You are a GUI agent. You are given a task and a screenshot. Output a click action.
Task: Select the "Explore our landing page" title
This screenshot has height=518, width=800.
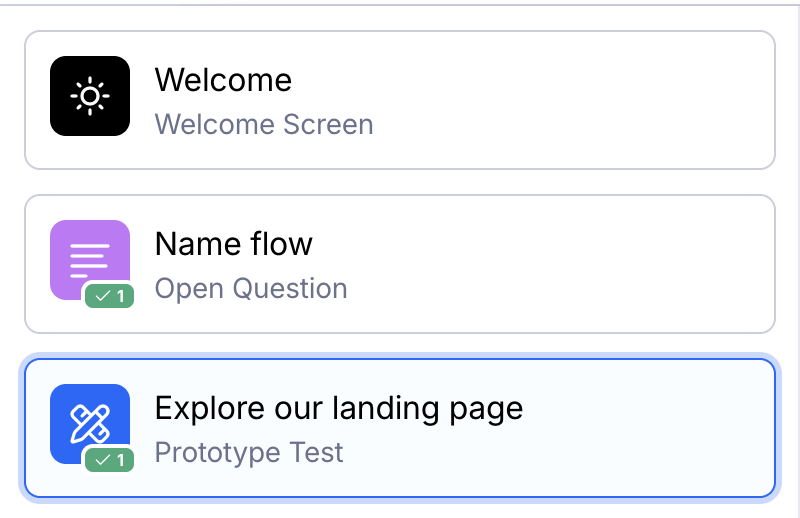(x=338, y=408)
